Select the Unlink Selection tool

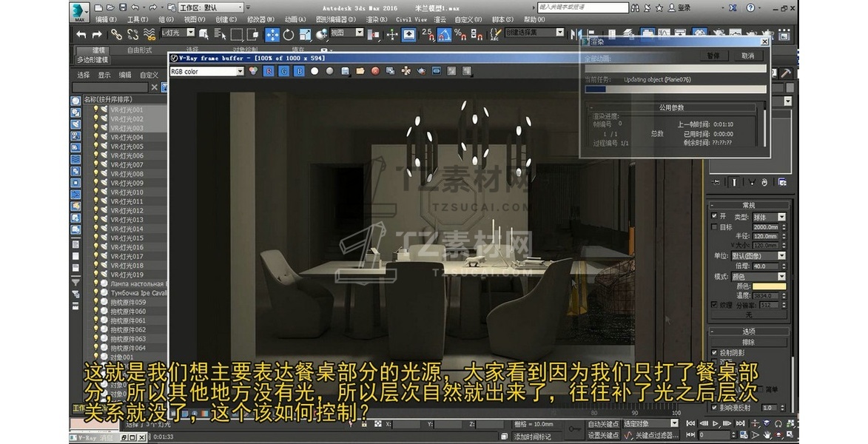click(133, 34)
